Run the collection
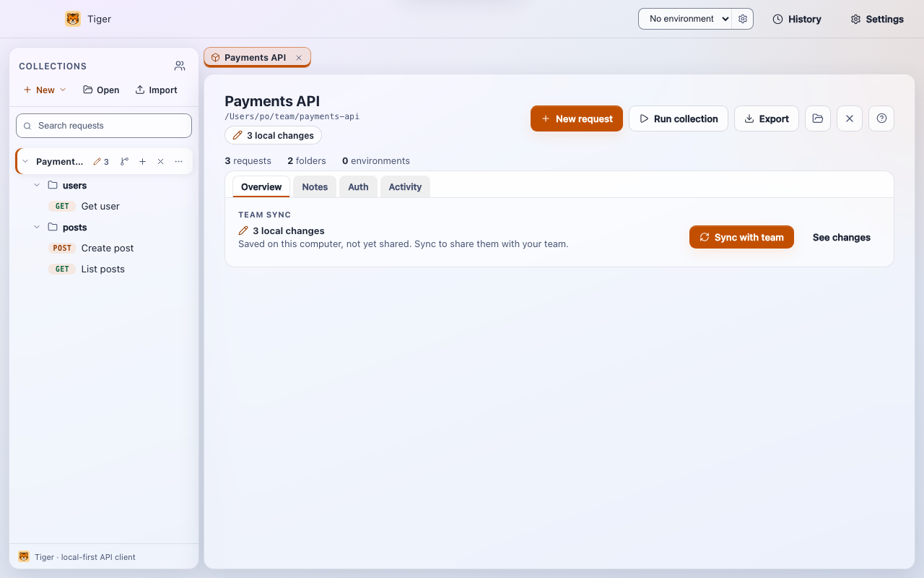 [x=679, y=118]
